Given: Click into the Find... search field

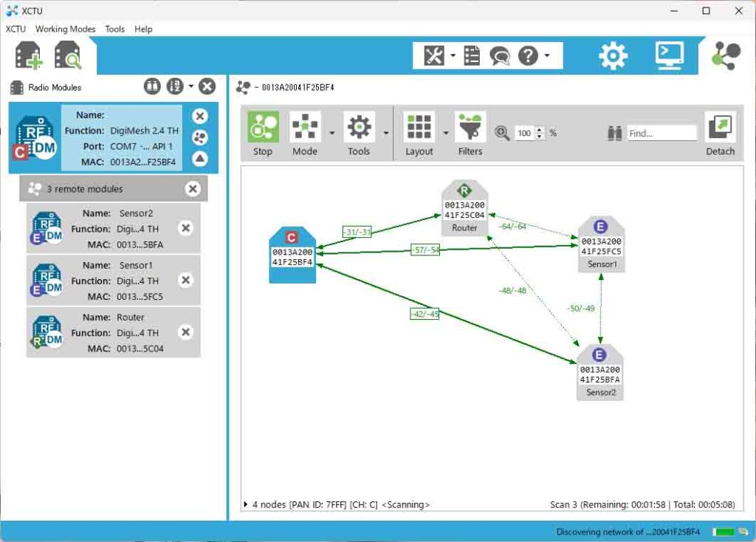Looking at the screenshot, I should tap(662, 133).
